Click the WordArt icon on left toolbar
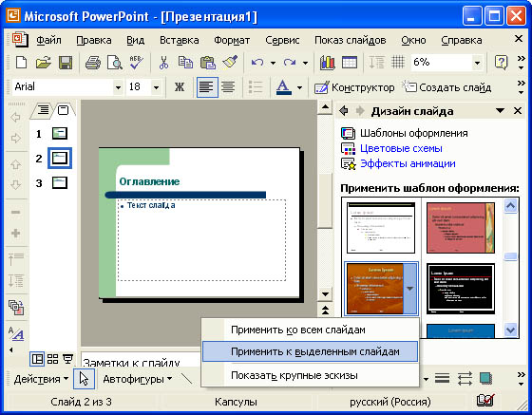Viewport: 532px width, 415px height. [16, 334]
